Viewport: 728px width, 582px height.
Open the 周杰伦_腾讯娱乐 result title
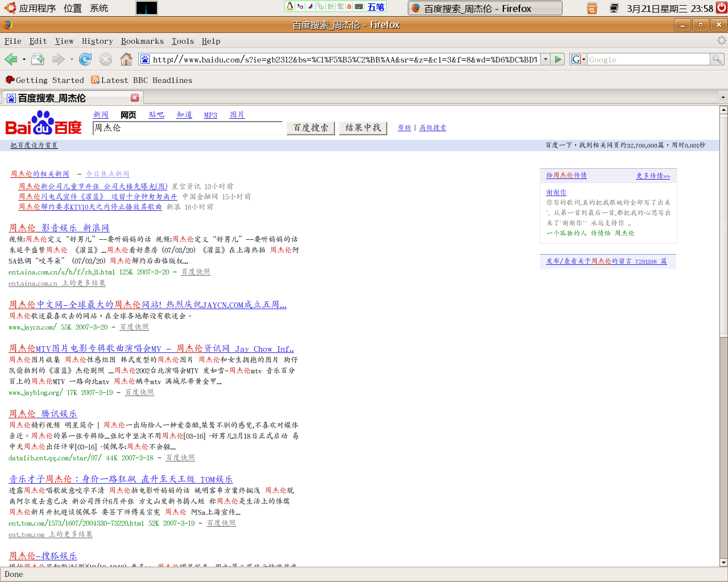point(43,414)
